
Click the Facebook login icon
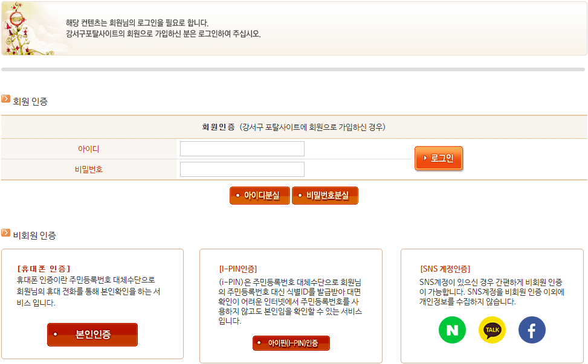coord(532,330)
